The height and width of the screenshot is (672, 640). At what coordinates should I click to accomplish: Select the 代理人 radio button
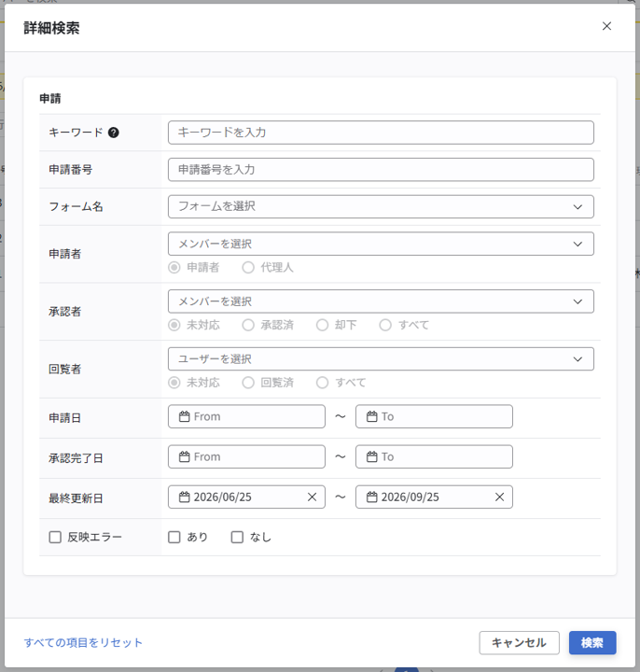pos(248,268)
